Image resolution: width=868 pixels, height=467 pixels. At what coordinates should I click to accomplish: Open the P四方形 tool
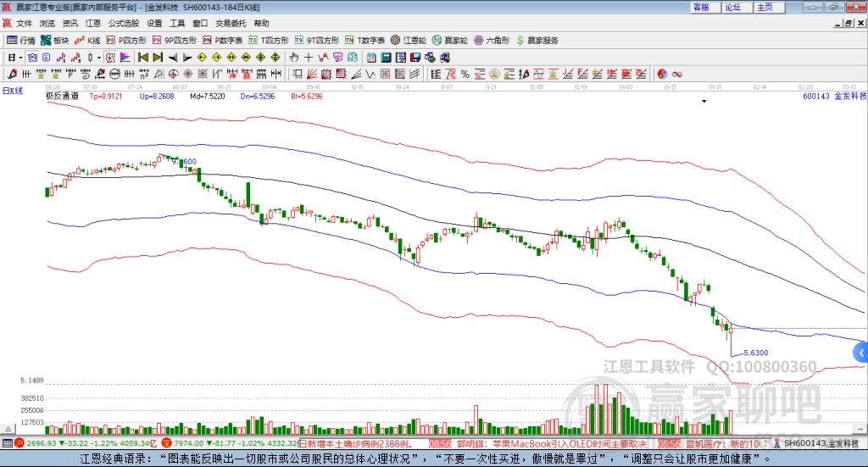[x=126, y=41]
